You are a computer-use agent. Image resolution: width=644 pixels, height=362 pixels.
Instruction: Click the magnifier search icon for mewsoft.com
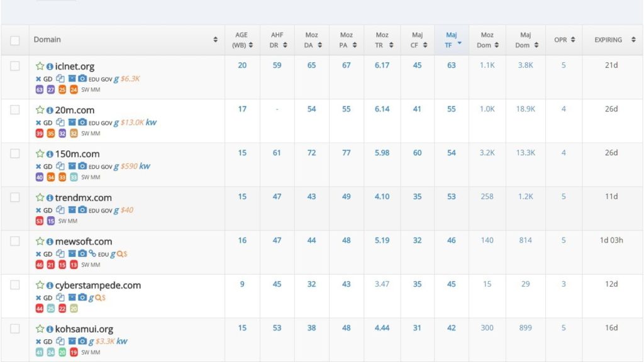[x=120, y=254]
